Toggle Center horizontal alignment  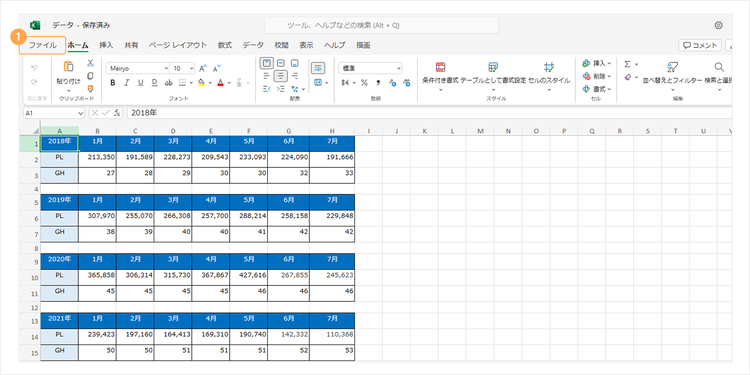point(281,76)
